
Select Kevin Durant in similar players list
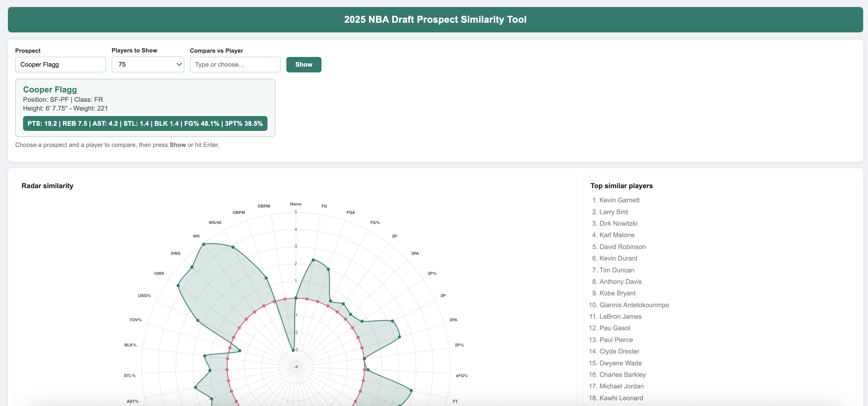tap(618, 258)
